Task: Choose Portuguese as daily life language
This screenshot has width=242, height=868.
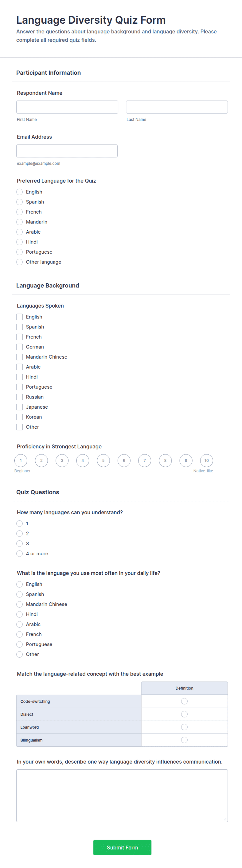Action: point(20,644)
